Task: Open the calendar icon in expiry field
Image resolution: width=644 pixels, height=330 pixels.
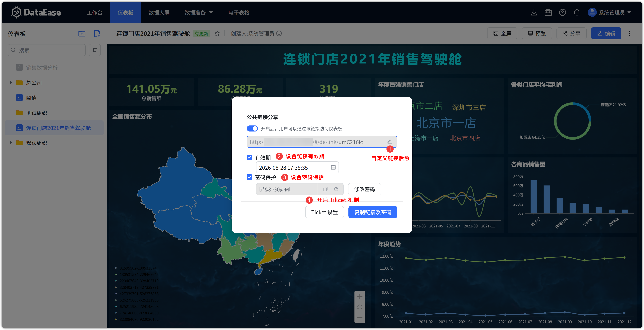Action: point(333,168)
